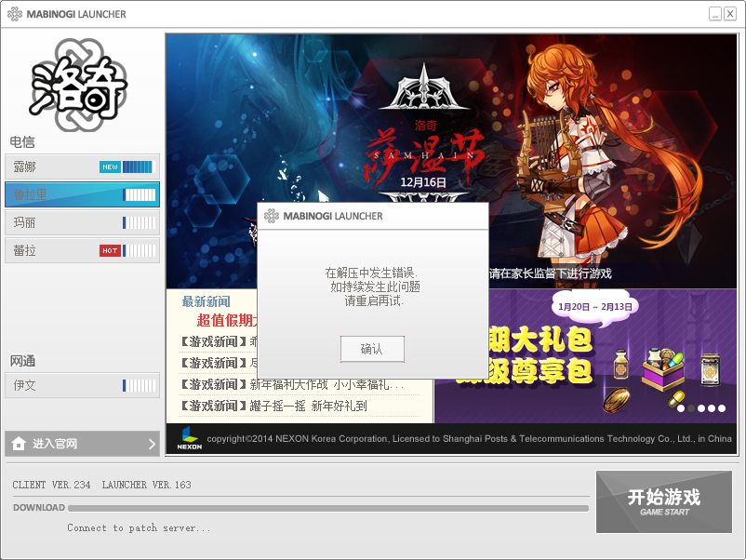Click the copyright 2014 NEXON text
Screen dimensions: 746x560
(469, 439)
